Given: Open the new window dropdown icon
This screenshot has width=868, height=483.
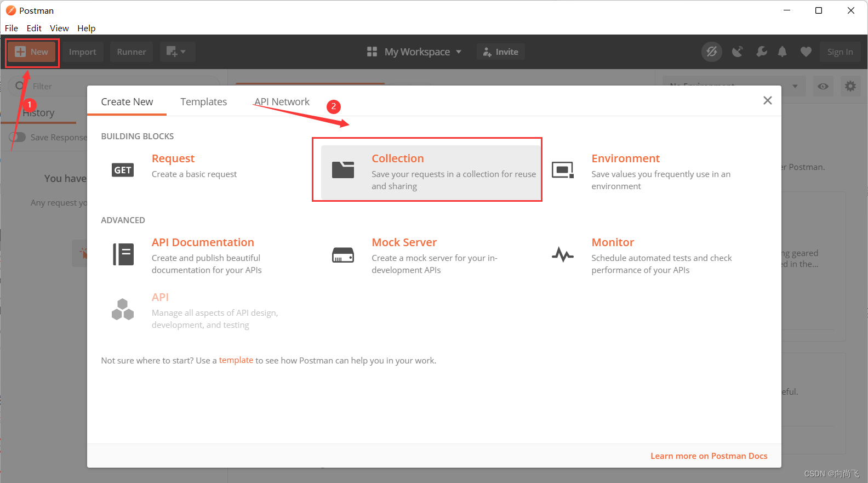Looking at the screenshot, I should pyautogui.click(x=176, y=52).
